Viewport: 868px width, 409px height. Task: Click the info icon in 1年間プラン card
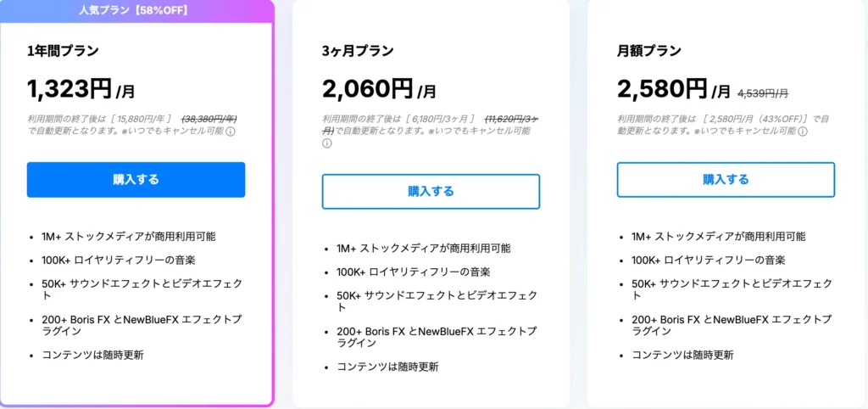coord(231,132)
